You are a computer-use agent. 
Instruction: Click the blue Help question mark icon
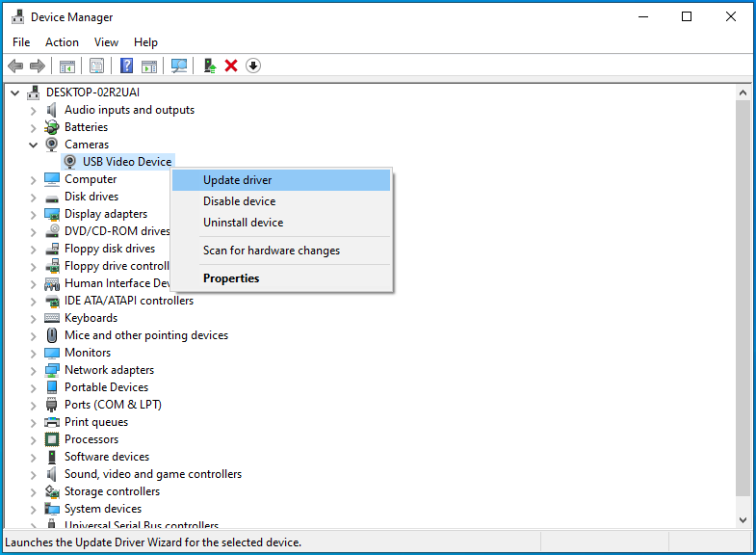pyautogui.click(x=126, y=66)
